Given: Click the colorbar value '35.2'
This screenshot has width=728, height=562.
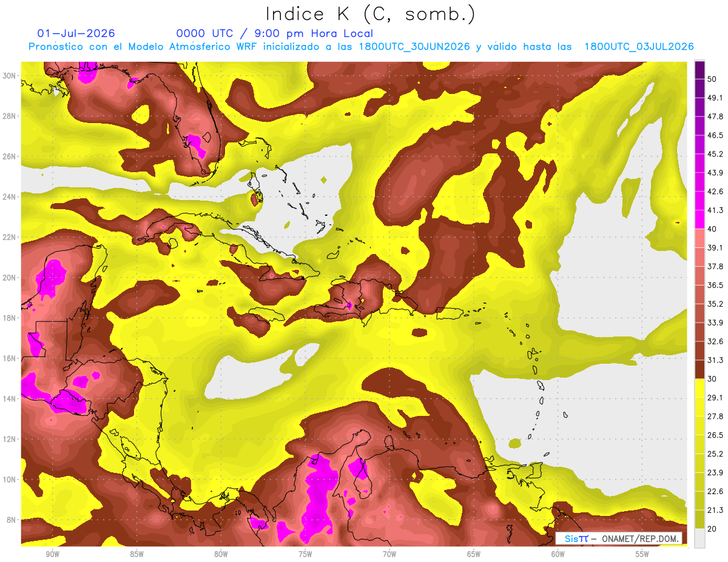Looking at the screenshot, I should (715, 304).
